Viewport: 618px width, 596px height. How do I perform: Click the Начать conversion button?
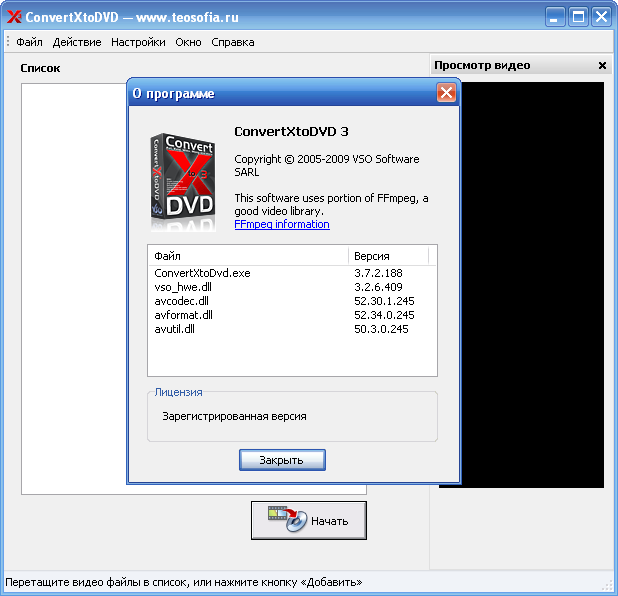[309, 520]
